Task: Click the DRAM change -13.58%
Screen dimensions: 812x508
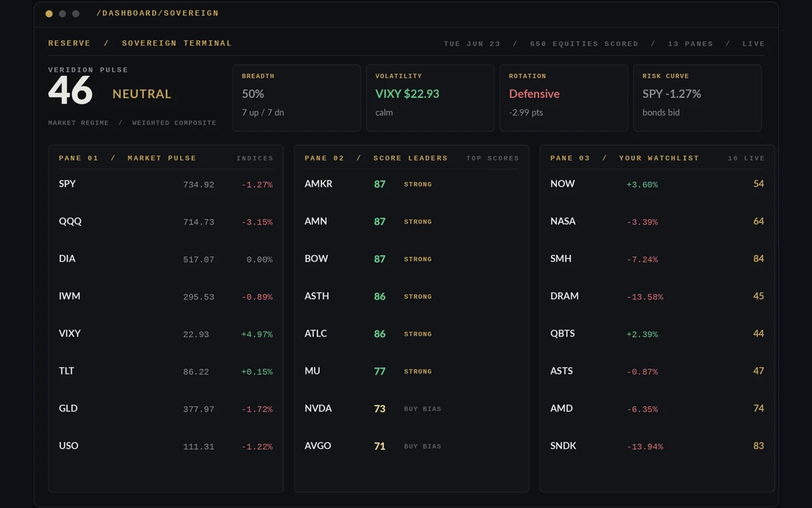Action: 645,297
